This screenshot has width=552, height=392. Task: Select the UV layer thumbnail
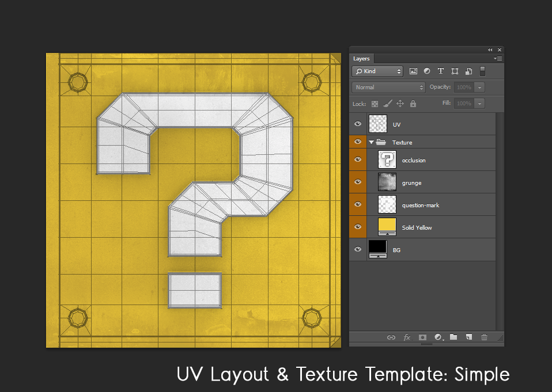(378, 124)
